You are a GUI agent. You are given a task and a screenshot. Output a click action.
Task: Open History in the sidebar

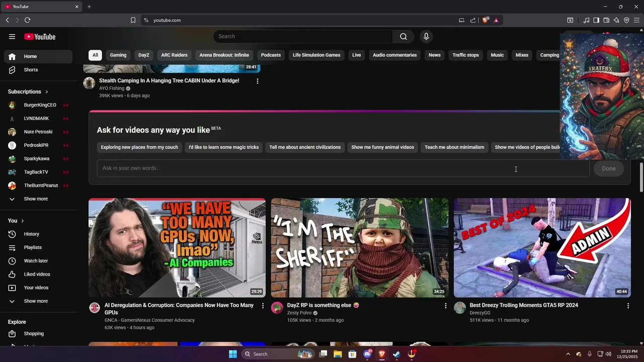pos(38,234)
